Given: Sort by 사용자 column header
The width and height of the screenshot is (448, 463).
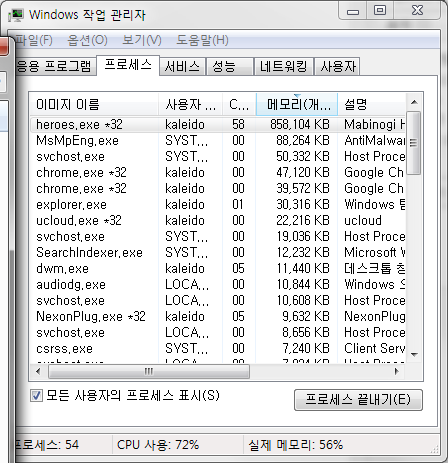Looking at the screenshot, I should [x=190, y=105].
